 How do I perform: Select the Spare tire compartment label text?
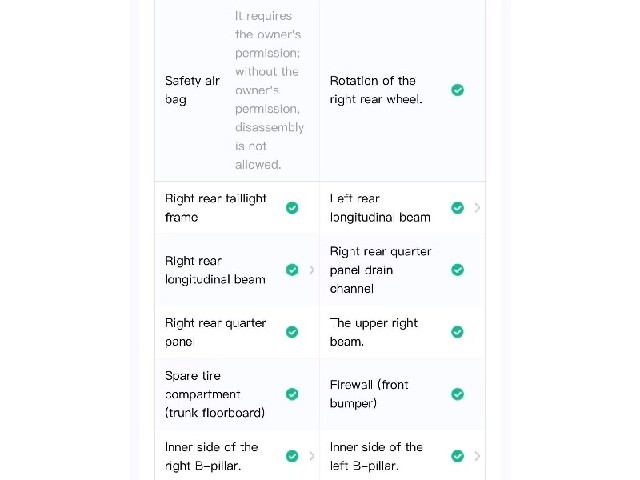click(215, 394)
